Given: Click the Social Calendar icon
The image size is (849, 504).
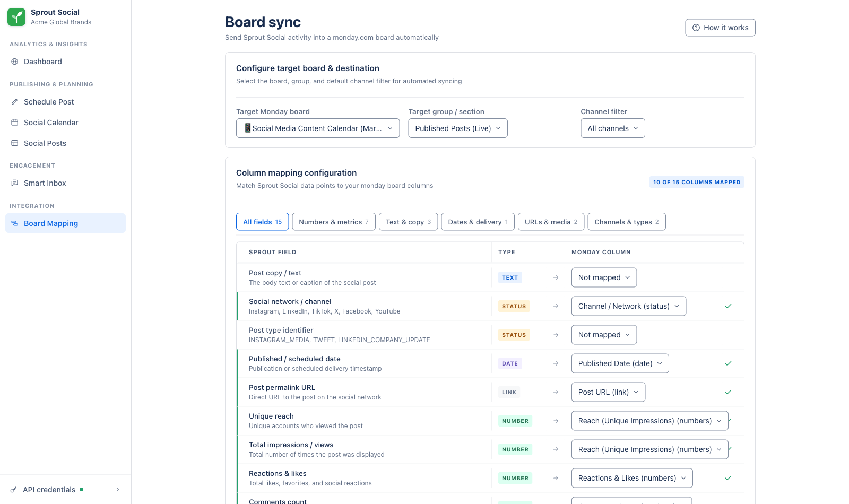Looking at the screenshot, I should (x=15, y=123).
